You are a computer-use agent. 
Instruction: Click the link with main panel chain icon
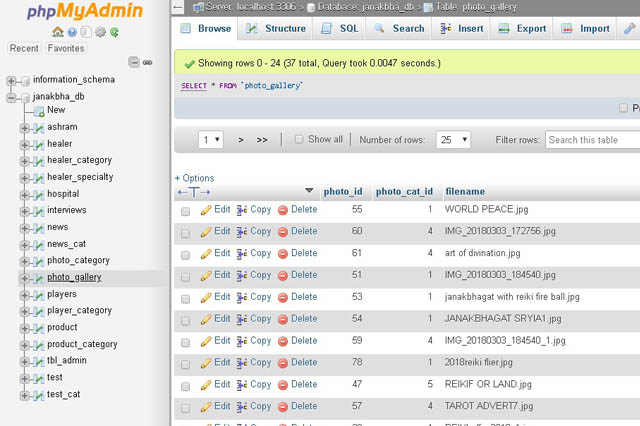[148, 62]
